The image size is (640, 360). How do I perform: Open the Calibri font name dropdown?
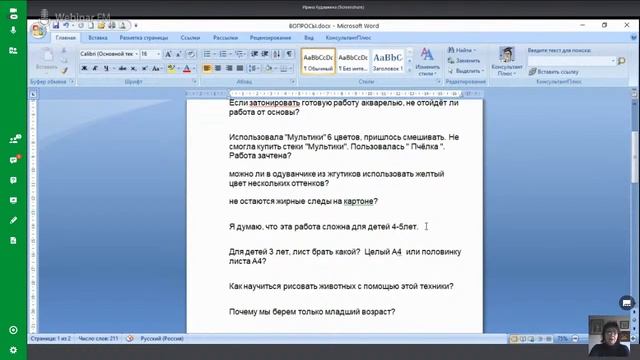136,54
